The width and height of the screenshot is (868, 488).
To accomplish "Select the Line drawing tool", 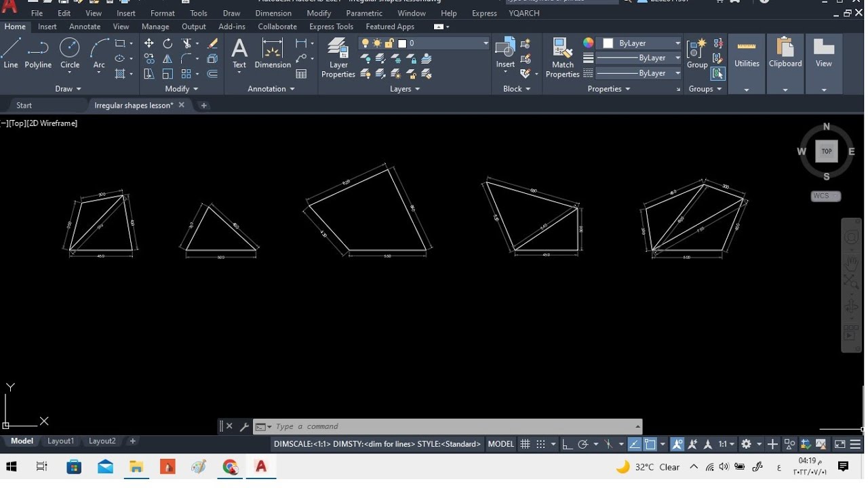I will tap(12, 54).
